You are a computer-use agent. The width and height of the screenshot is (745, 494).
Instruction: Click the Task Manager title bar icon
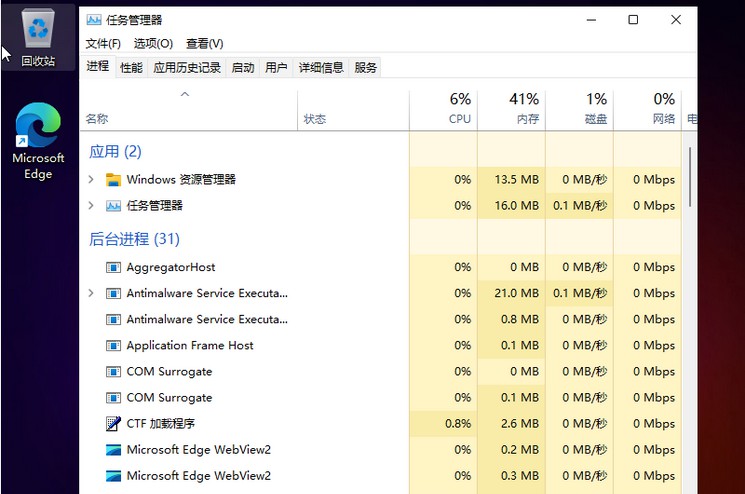tap(93, 20)
